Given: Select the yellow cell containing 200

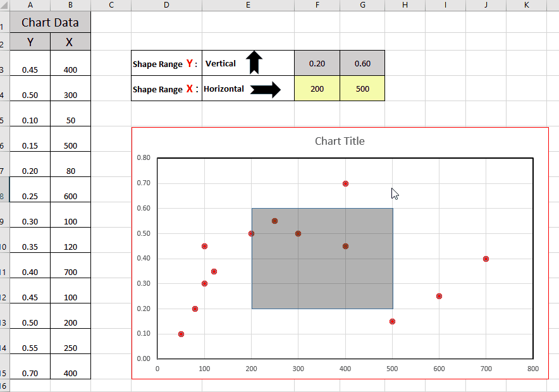Looking at the screenshot, I should pos(317,89).
